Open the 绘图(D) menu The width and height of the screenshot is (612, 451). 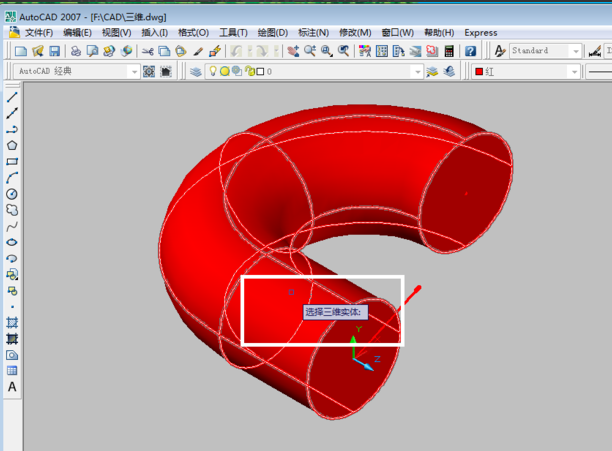tap(273, 32)
